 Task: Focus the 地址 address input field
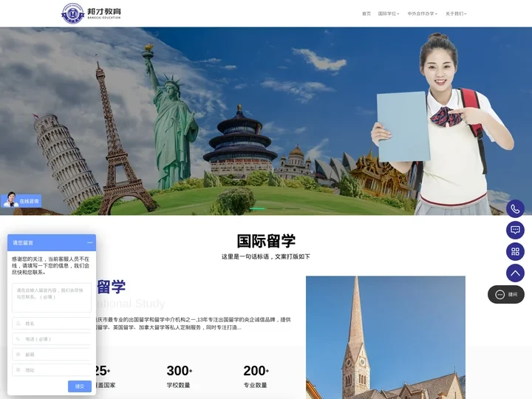(x=52, y=370)
